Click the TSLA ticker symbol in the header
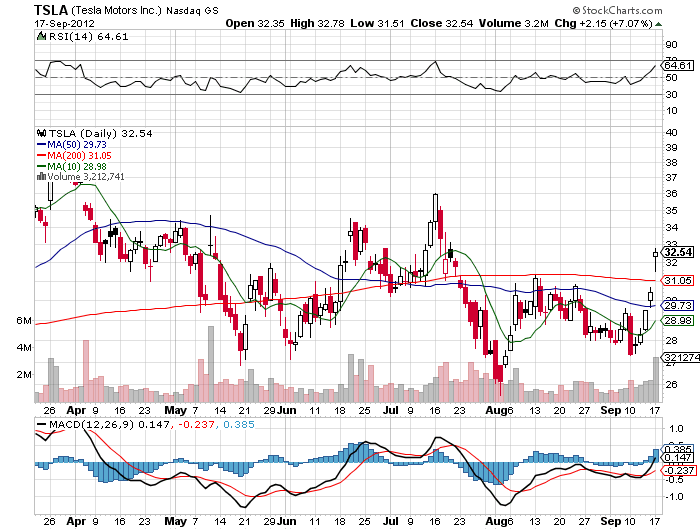This screenshot has height=530, width=700. tap(51, 10)
